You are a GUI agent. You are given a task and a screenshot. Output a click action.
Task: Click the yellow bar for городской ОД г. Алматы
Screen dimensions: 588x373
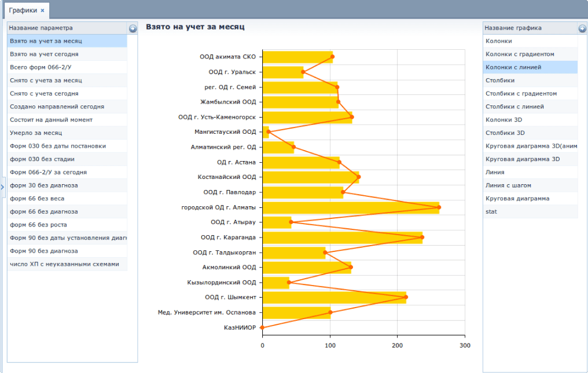tap(351, 207)
